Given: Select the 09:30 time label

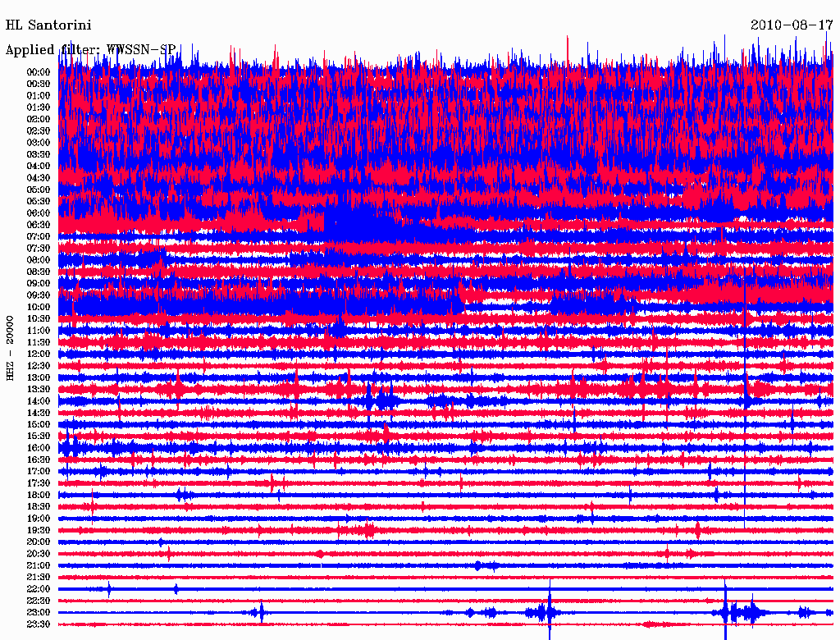Looking at the screenshot, I should [x=39, y=295].
